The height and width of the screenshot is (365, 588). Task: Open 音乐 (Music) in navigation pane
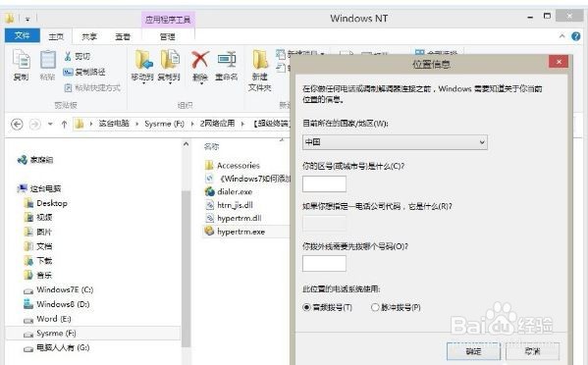click(38, 275)
